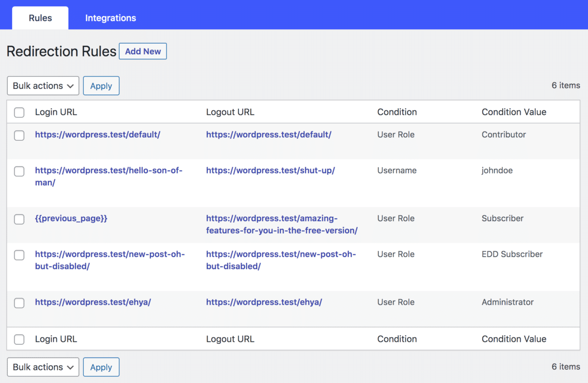Check the Subscriber rule's checkbox
The height and width of the screenshot is (383, 588).
pyautogui.click(x=19, y=219)
